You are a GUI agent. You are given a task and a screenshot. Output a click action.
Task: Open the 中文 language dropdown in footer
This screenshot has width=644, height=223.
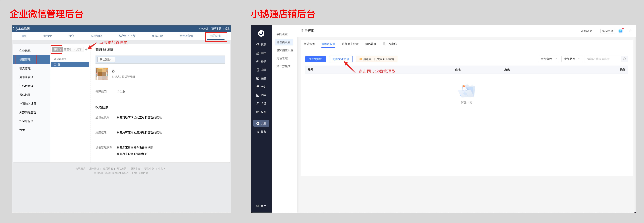click(162, 169)
